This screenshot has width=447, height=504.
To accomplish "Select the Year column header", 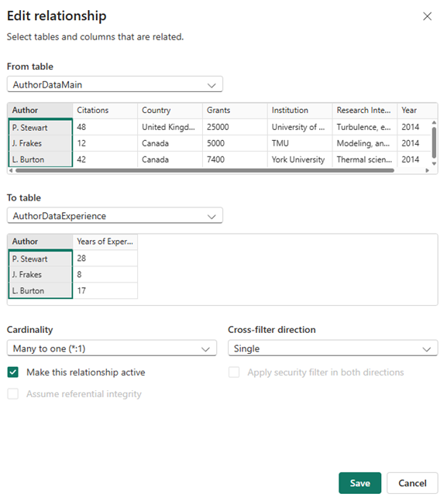I will 417,110.
